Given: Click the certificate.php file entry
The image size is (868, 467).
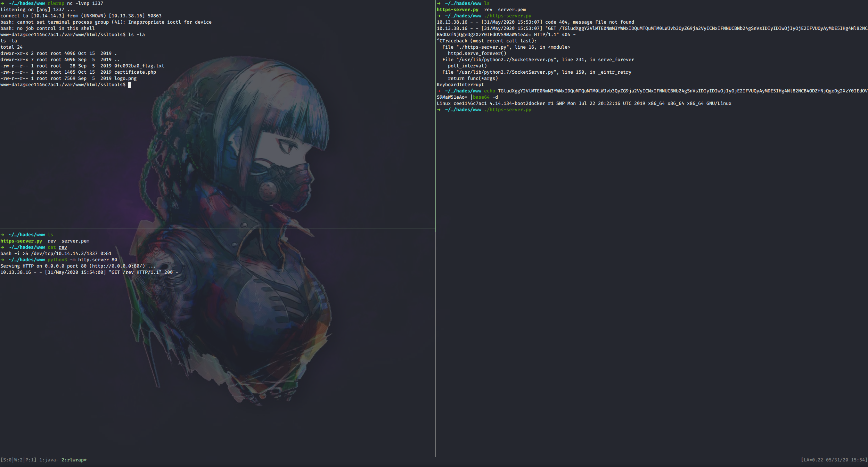Looking at the screenshot, I should (x=135, y=72).
